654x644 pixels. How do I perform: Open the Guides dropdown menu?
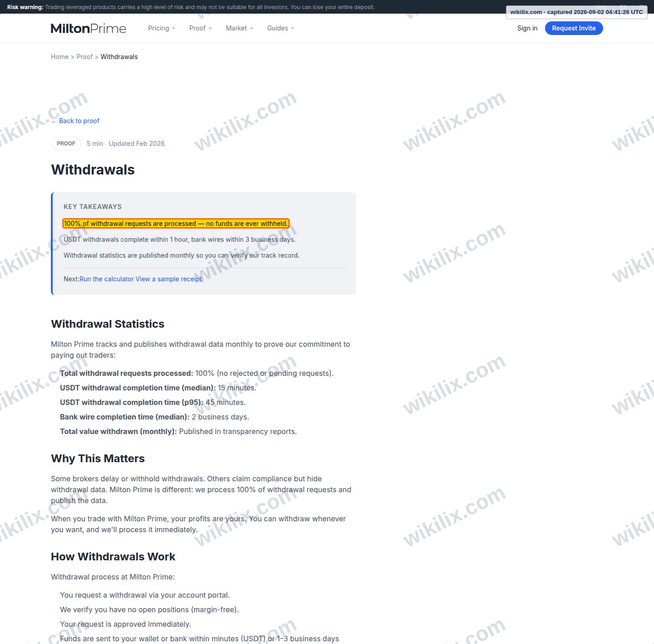click(281, 28)
